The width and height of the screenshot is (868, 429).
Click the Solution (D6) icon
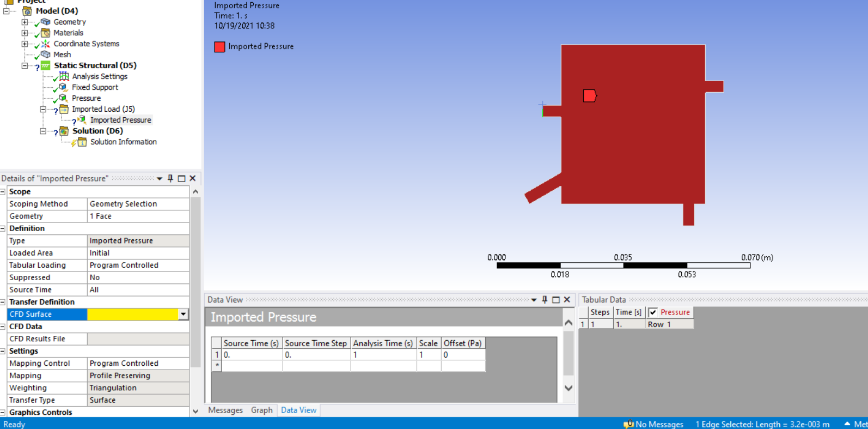[x=64, y=131]
